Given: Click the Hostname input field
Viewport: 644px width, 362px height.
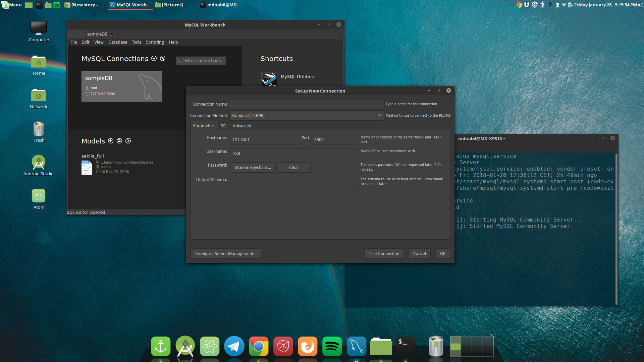Looking at the screenshot, I should point(265,139).
